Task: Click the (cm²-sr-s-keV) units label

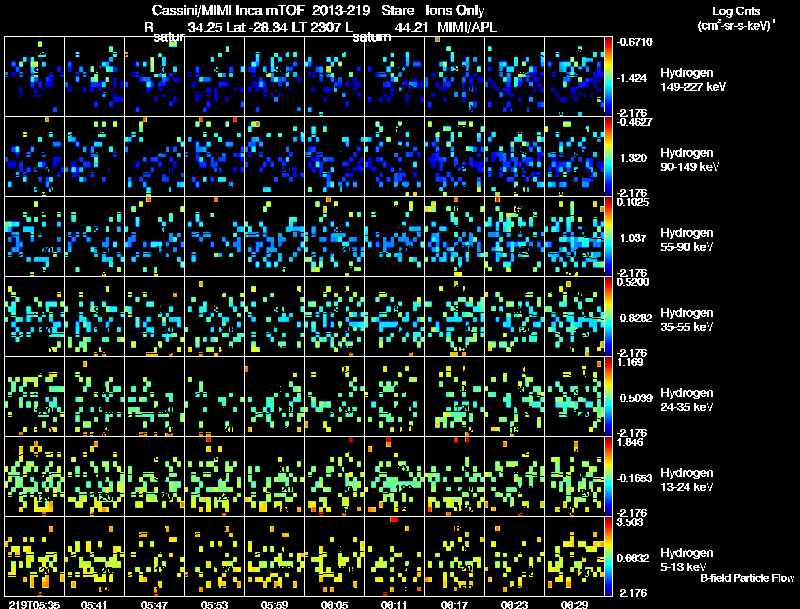Action: (736, 26)
